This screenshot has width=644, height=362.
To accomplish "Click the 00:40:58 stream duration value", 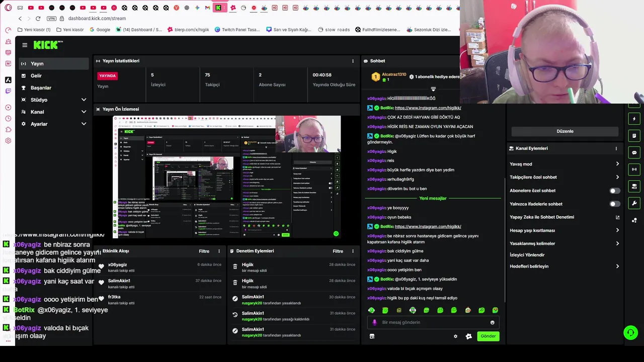I will 322,75.
